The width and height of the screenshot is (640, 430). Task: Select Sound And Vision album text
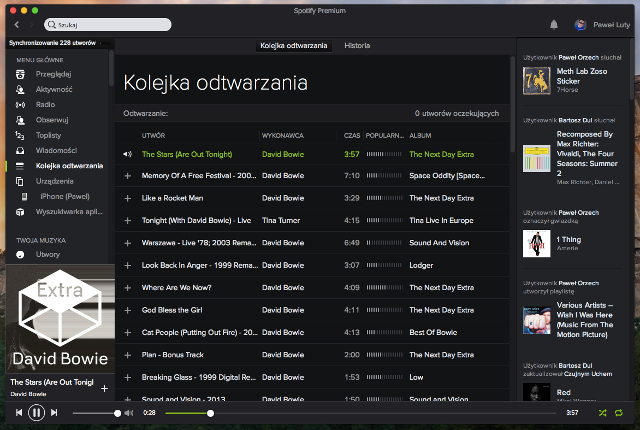click(x=439, y=243)
